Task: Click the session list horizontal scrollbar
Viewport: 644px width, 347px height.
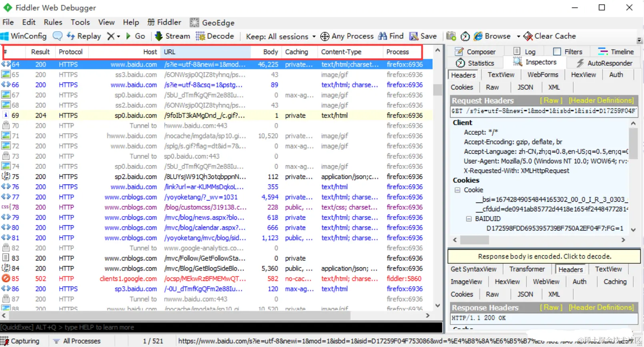Action: pyautogui.click(x=216, y=315)
